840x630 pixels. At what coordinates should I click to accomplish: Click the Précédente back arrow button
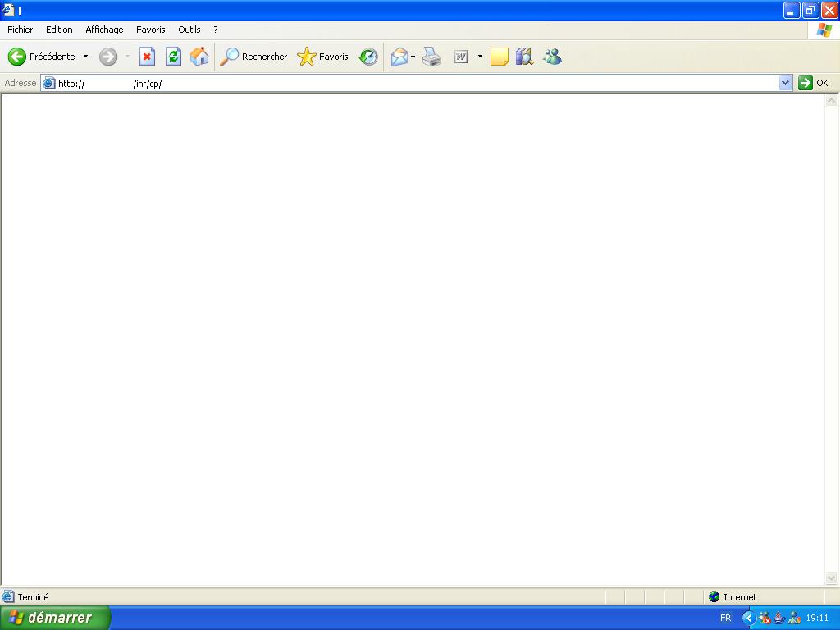point(18,57)
